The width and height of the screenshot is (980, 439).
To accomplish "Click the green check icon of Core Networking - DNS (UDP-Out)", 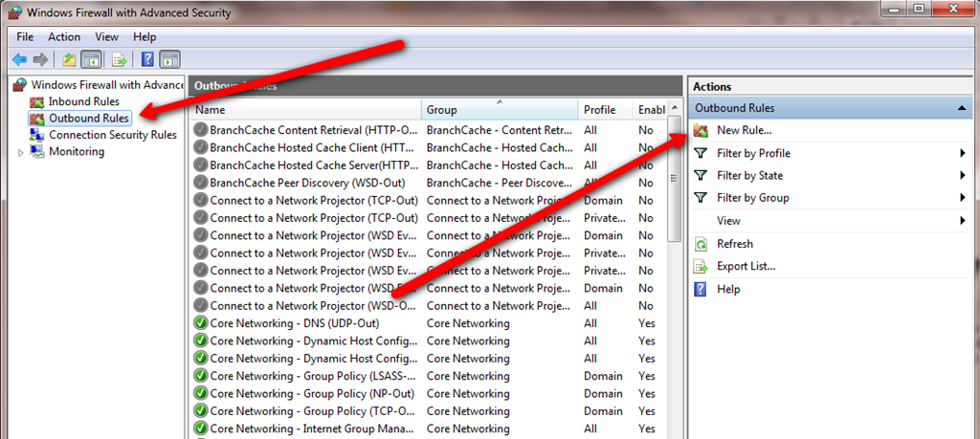I will (x=201, y=323).
